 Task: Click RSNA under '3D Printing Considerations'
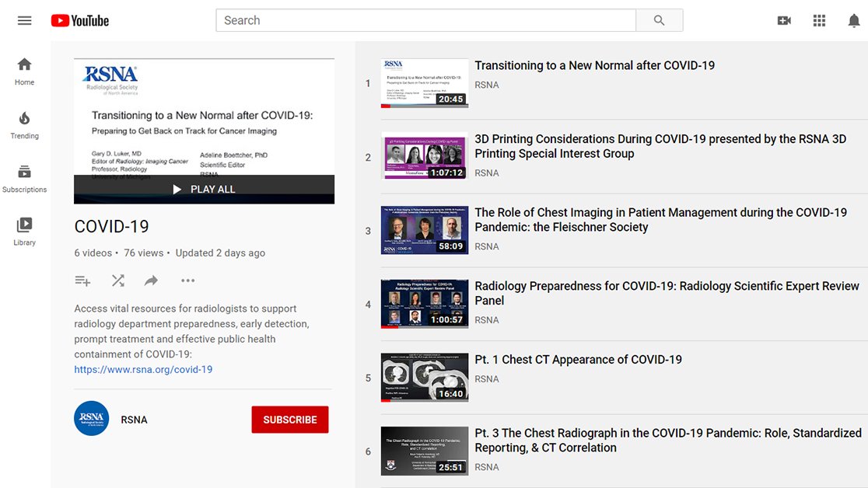click(x=487, y=173)
